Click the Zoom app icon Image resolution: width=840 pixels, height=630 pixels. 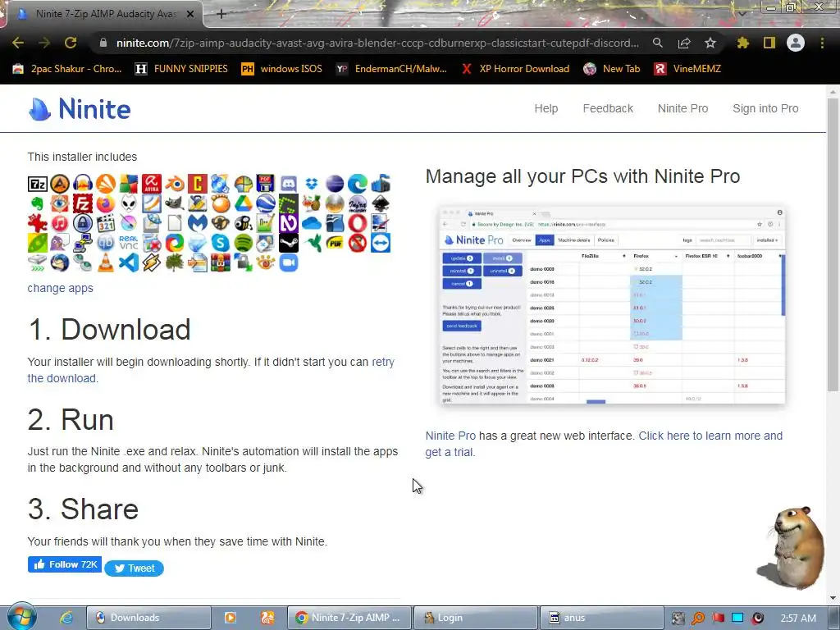(289, 262)
